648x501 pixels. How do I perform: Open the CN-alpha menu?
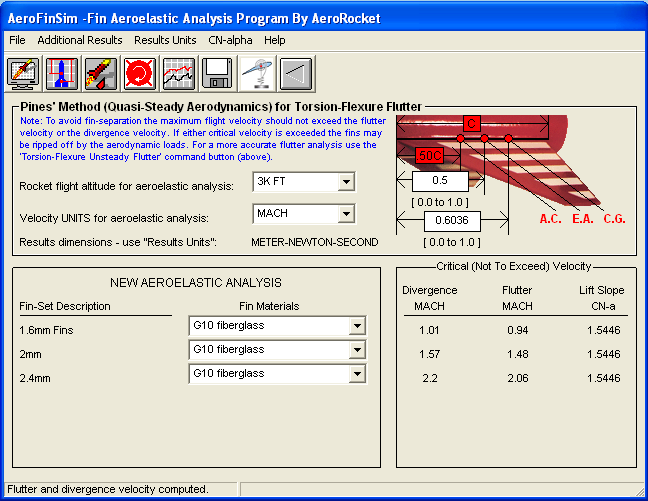coord(230,40)
